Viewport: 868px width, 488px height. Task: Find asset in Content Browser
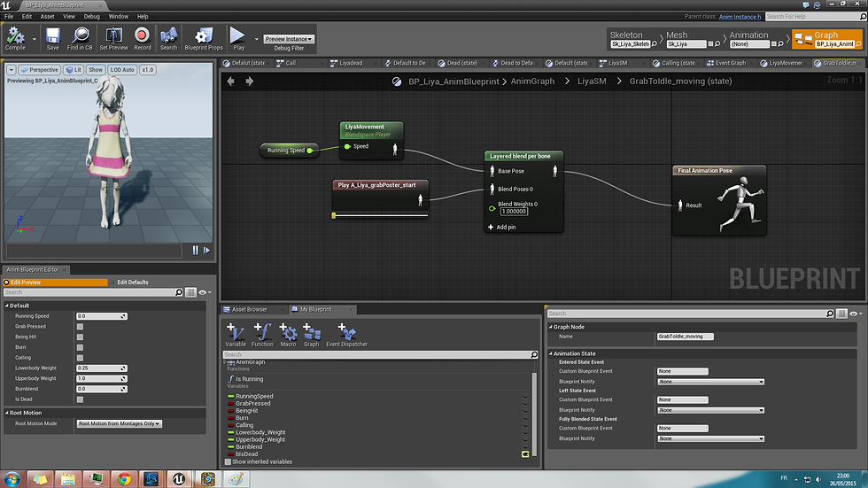[x=80, y=39]
